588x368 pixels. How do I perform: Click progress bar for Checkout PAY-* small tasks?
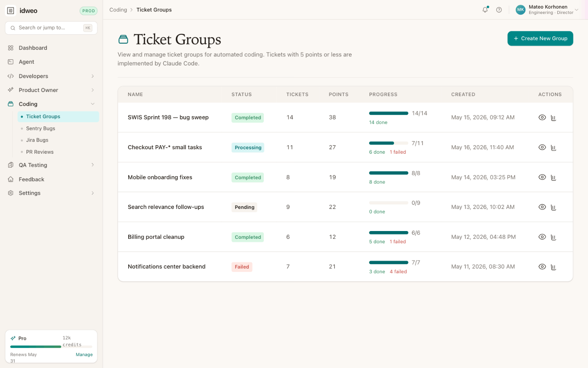(x=388, y=143)
